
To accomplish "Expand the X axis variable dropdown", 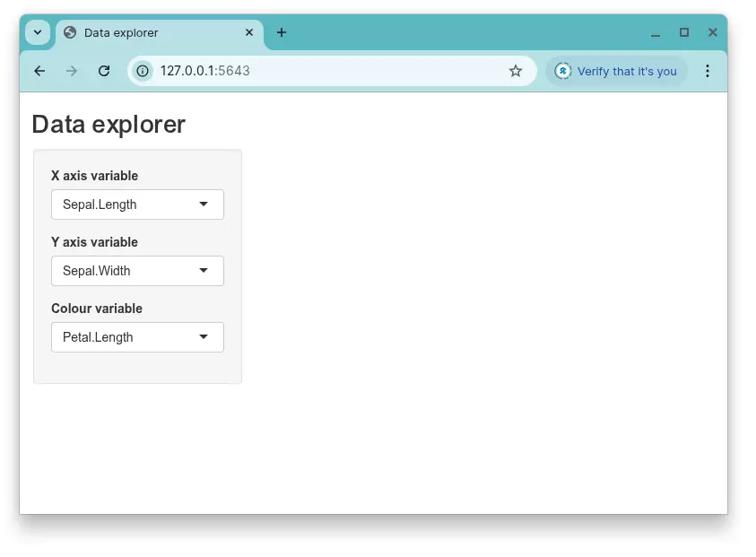I will pos(137,205).
